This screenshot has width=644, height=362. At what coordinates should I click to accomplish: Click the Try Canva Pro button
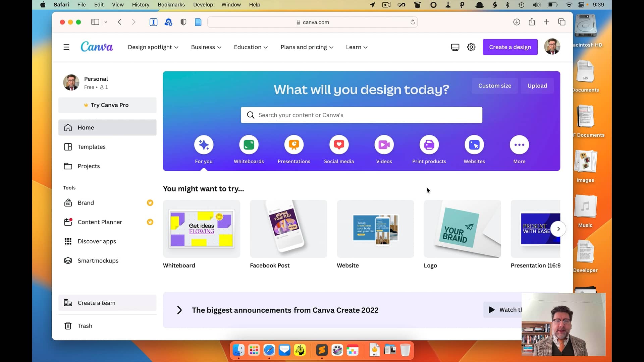[x=107, y=105]
